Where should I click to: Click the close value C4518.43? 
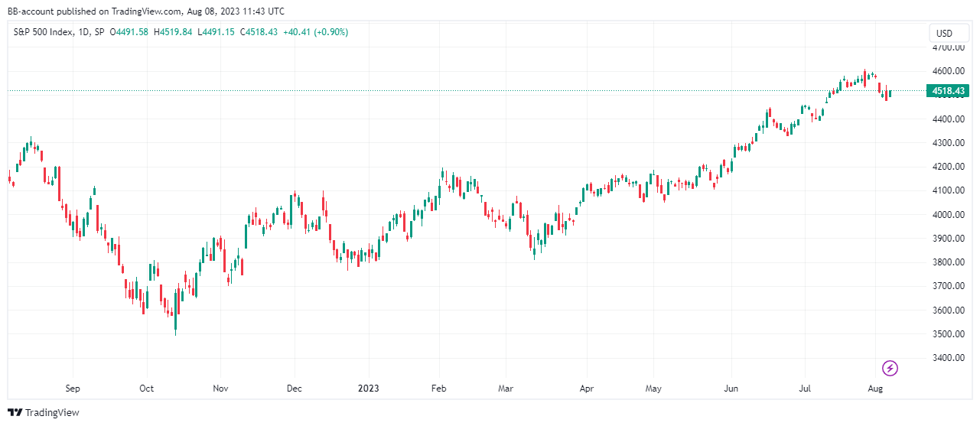[258, 32]
